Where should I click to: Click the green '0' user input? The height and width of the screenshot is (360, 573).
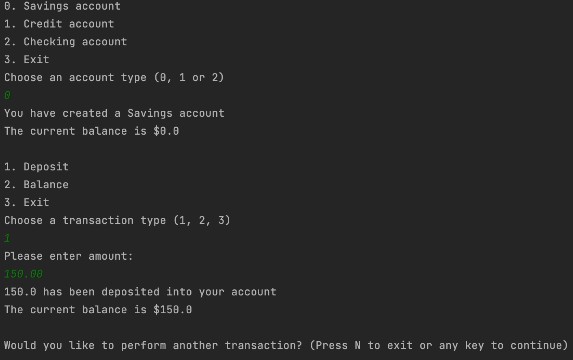[8, 95]
